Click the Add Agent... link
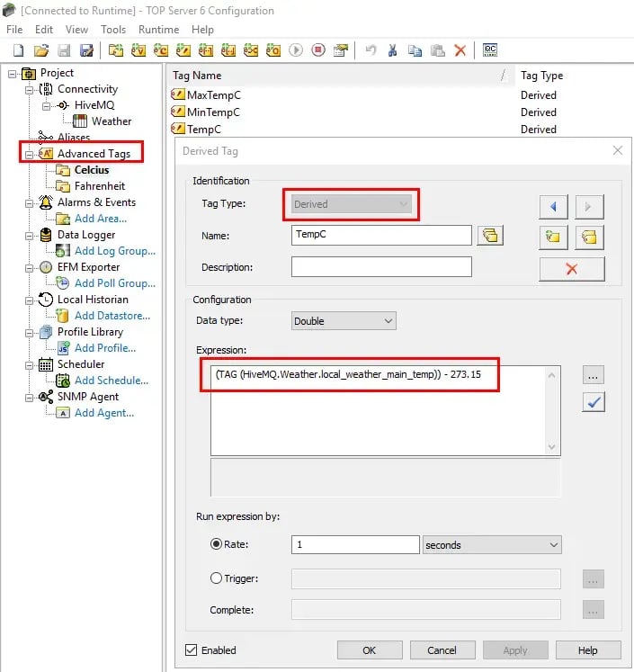Screen dimensions: 634x672 point(104,413)
